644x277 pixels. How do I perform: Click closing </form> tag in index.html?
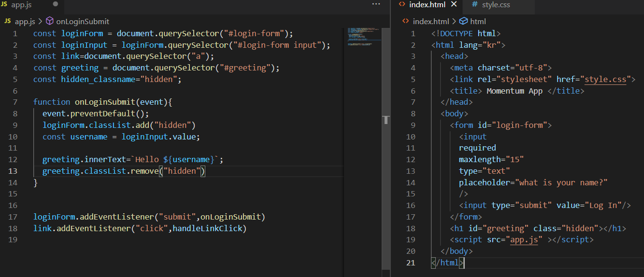(466, 217)
